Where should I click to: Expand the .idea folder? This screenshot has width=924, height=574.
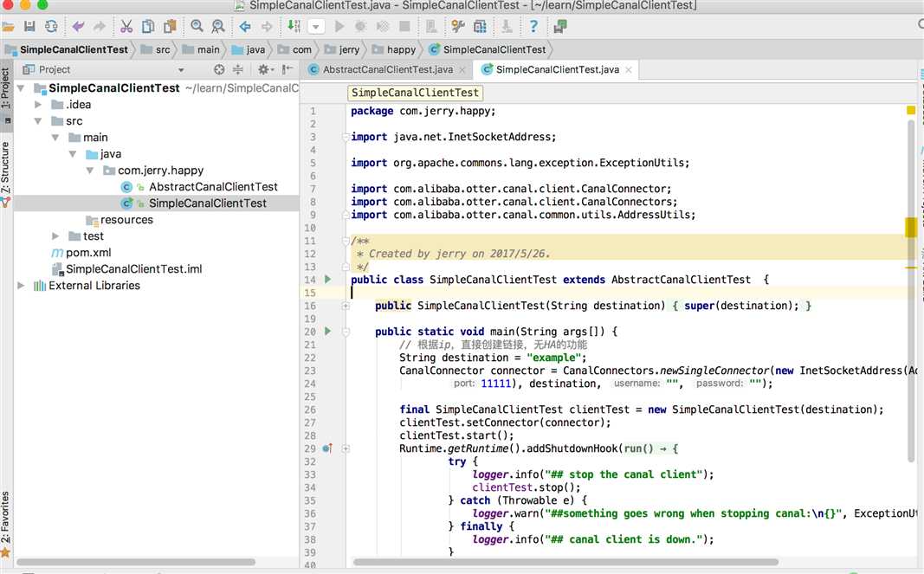38,105
